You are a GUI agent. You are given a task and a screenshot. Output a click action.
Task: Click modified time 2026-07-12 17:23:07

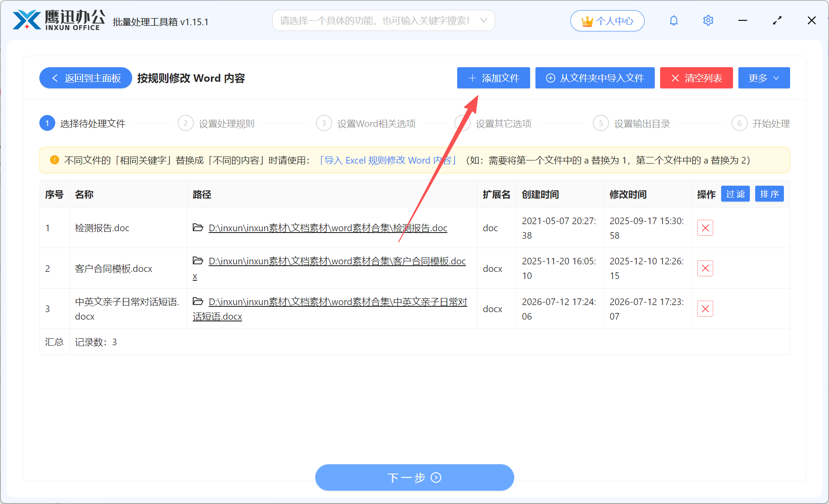[647, 309]
